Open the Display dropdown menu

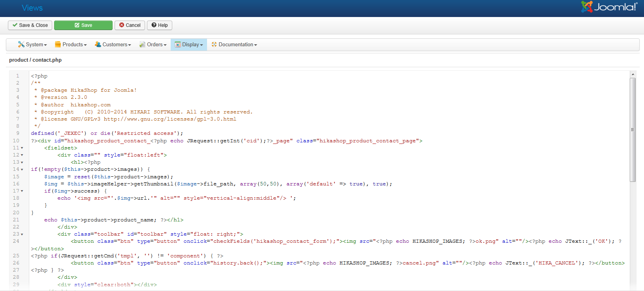189,45
